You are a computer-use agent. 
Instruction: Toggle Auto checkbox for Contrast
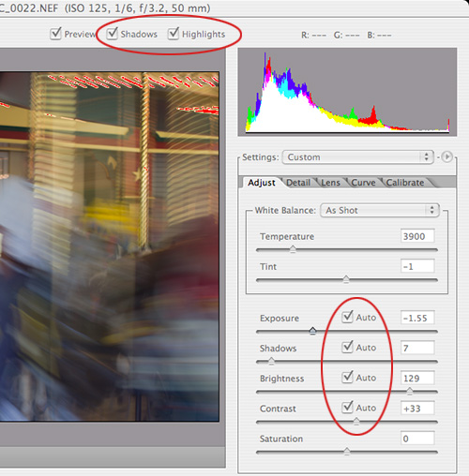click(347, 408)
